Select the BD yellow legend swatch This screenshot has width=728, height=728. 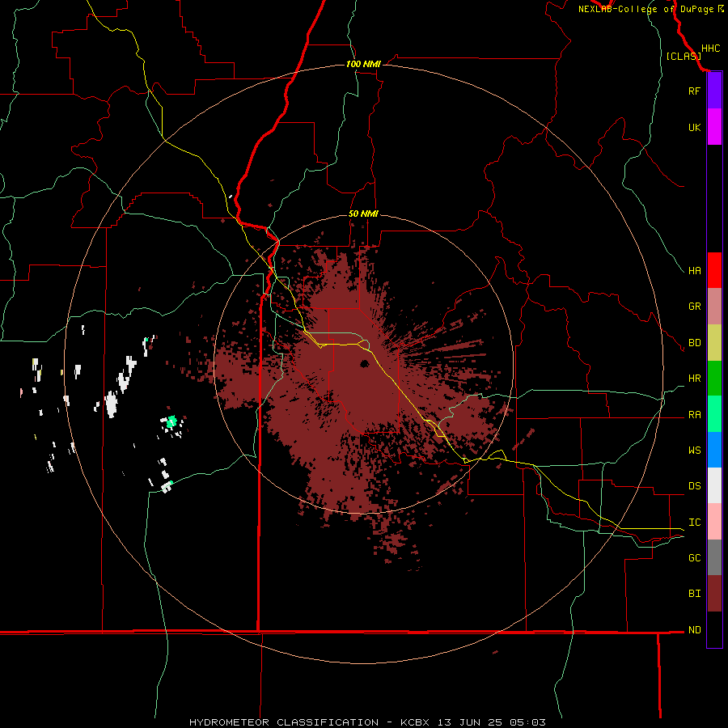pos(714,343)
